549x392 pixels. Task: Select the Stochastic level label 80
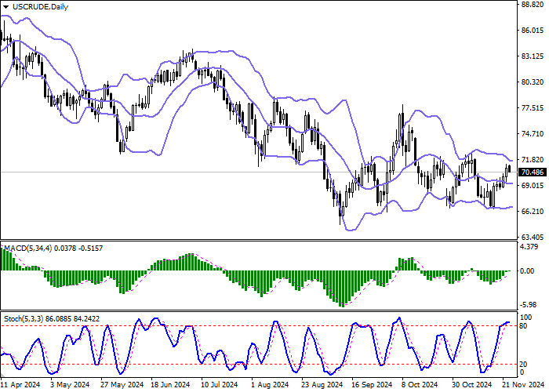(x=523, y=326)
